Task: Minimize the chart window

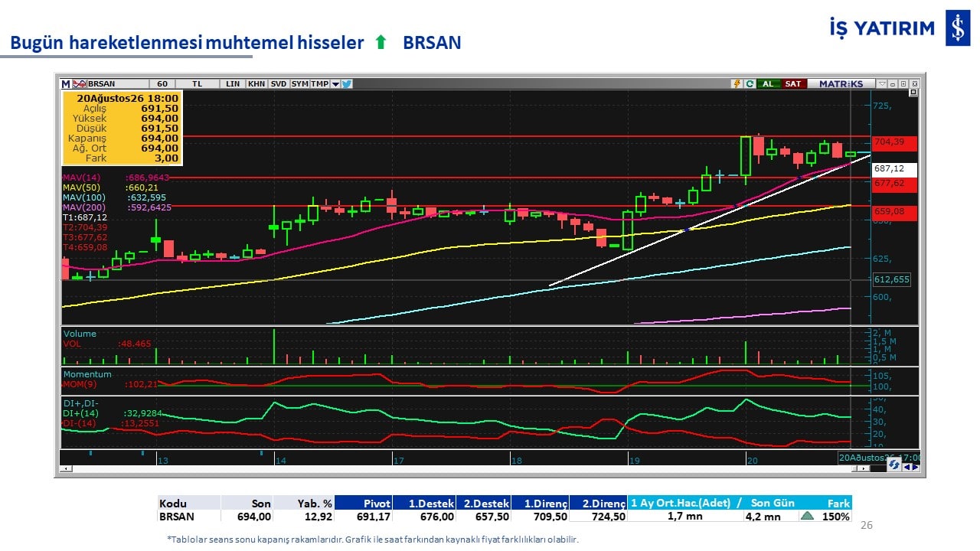Action: pyautogui.click(x=893, y=83)
